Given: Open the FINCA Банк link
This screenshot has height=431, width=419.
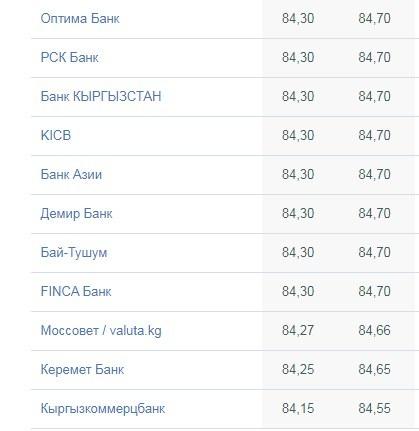Looking at the screenshot, I should pyautogui.click(x=76, y=291).
